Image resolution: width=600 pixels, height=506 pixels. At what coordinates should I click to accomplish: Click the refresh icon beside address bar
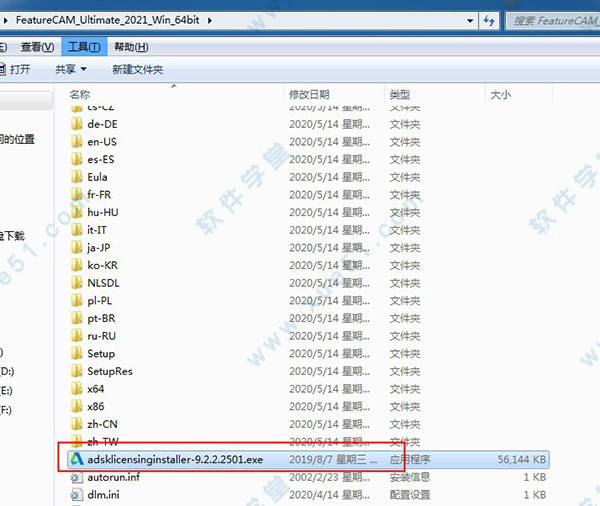[489, 19]
